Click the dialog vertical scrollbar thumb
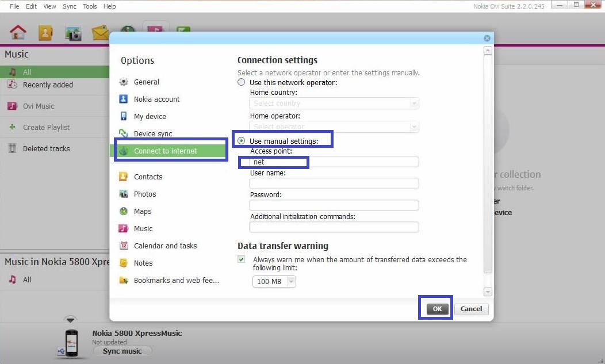 click(488, 164)
